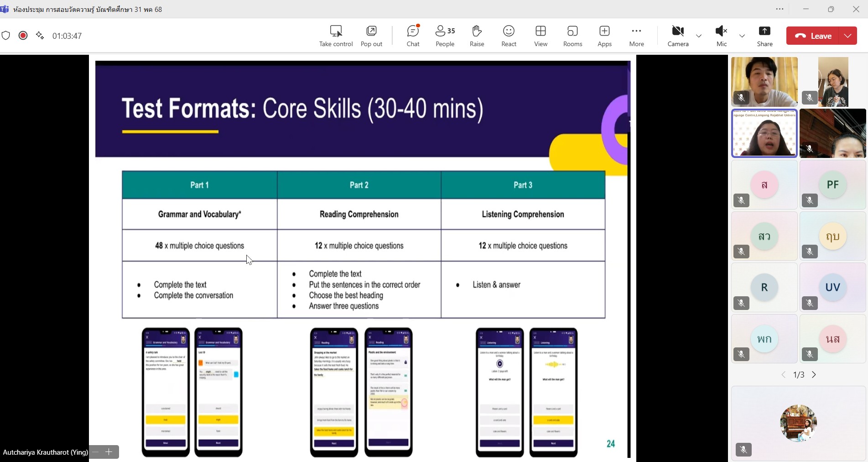This screenshot has width=868, height=462.
Task: Toggle the recording indicator icon
Action: click(x=23, y=36)
